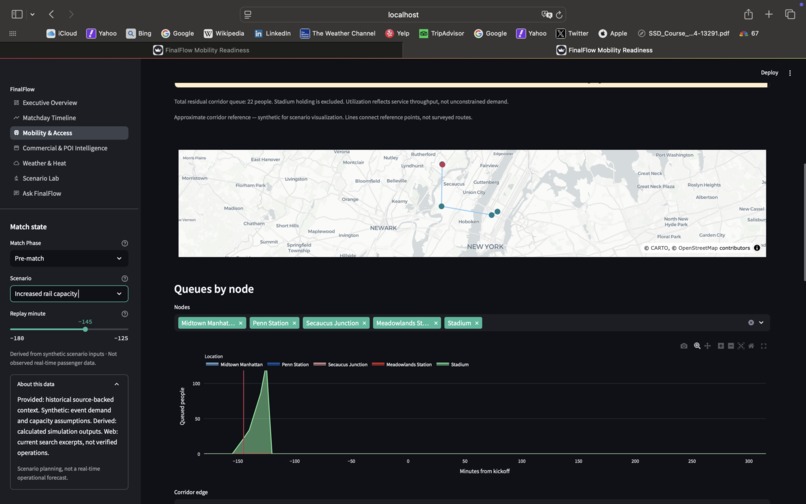Open Scenario Lab page
Viewport: 806px width, 504px height.
69,178
